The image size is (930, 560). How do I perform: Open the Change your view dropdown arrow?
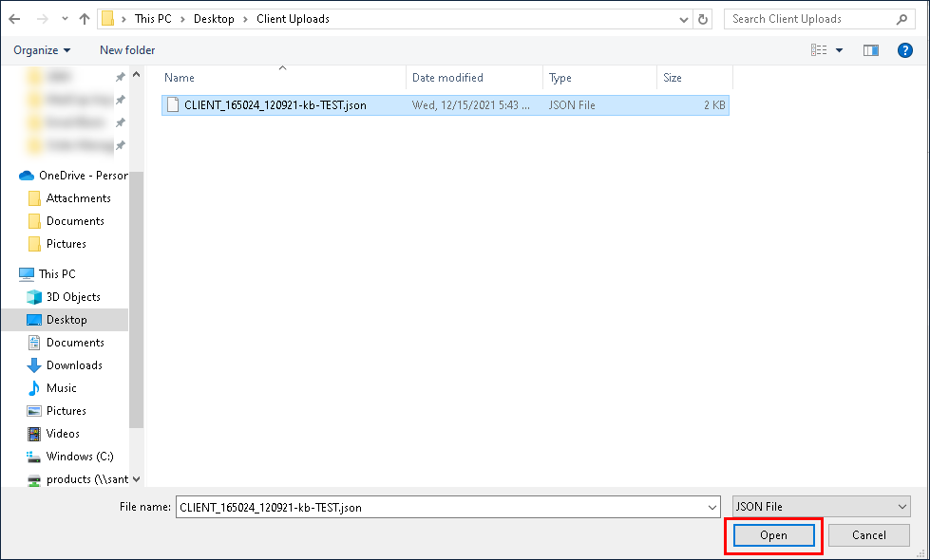coord(839,50)
